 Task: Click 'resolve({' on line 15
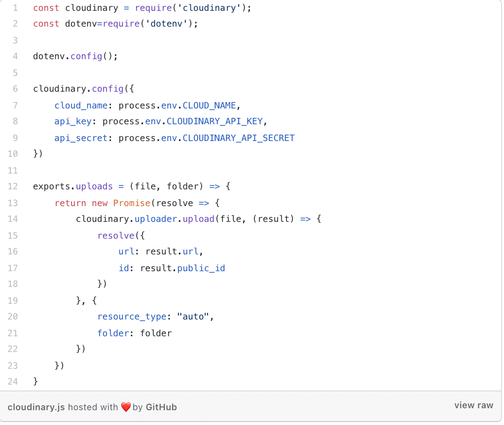121,236
